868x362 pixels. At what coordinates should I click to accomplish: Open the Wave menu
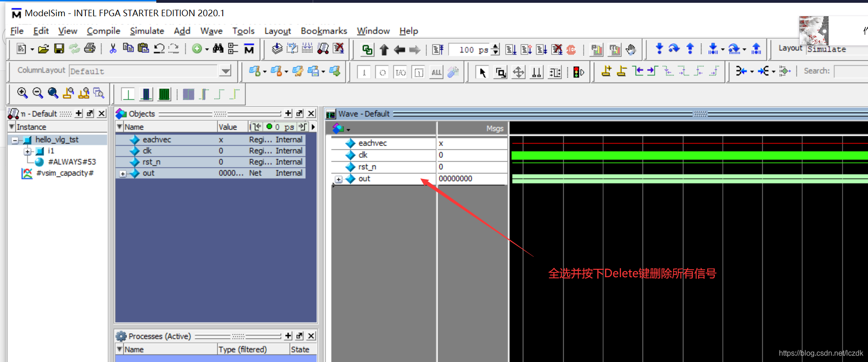pos(211,31)
